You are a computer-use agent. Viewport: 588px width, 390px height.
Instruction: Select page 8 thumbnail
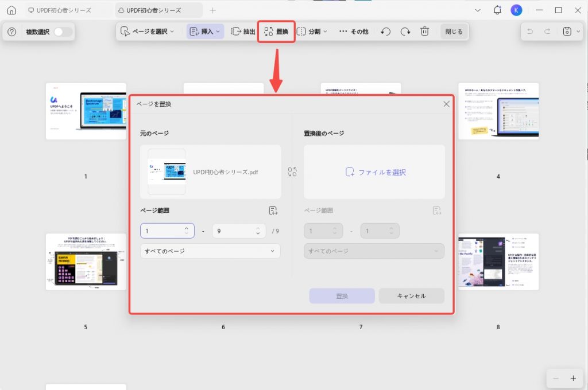[x=498, y=262]
